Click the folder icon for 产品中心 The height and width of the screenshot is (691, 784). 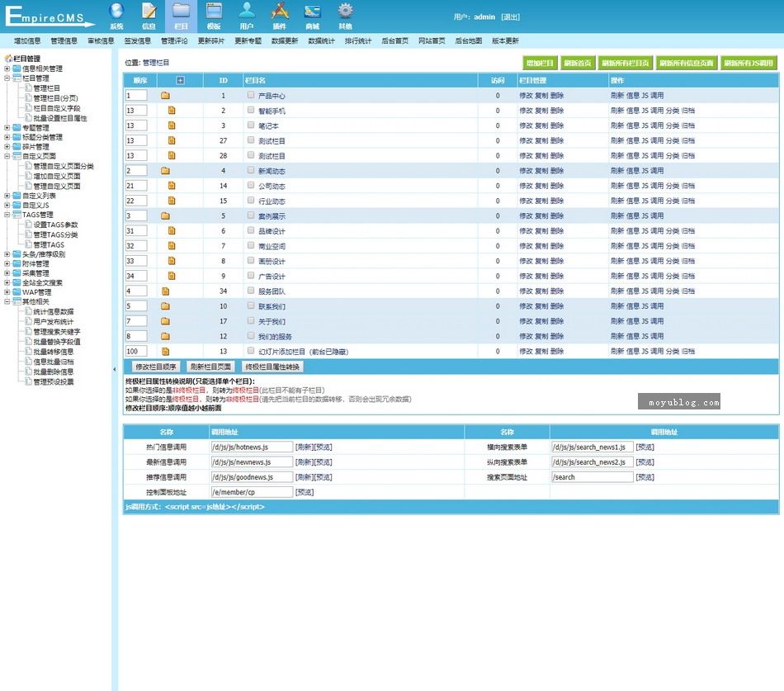click(x=166, y=96)
